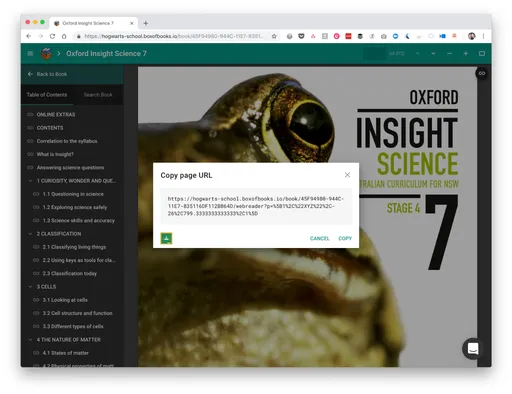This screenshot has height=394, width=512.
Task: Open CONTENTS entry in sidebar
Action: [50, 128]
